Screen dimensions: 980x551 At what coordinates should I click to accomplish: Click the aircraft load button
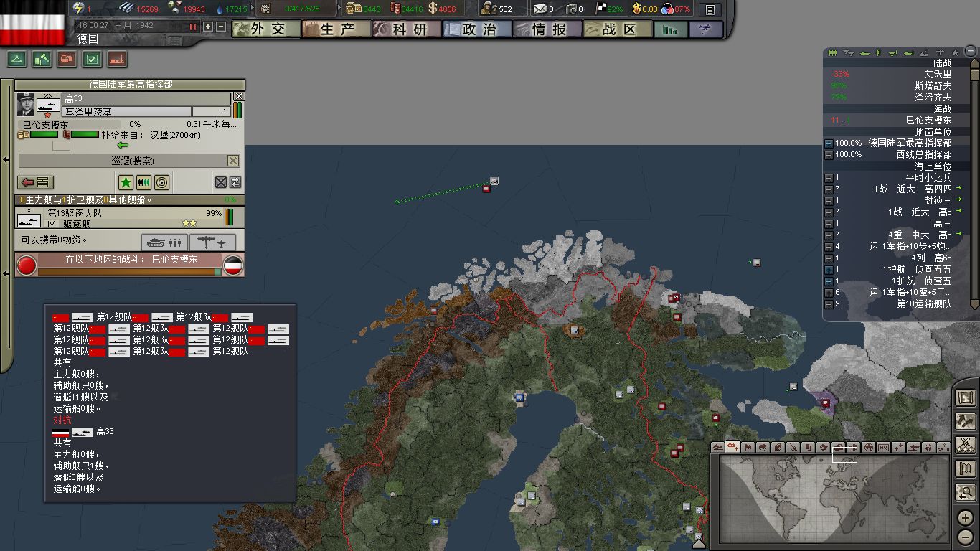[x=212, y=242]
